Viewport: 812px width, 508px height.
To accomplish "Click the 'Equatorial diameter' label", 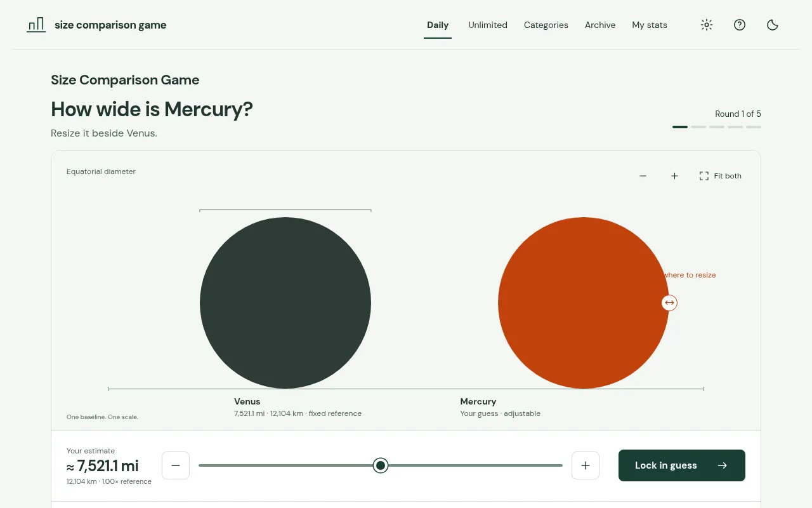I will click(101, 171).
